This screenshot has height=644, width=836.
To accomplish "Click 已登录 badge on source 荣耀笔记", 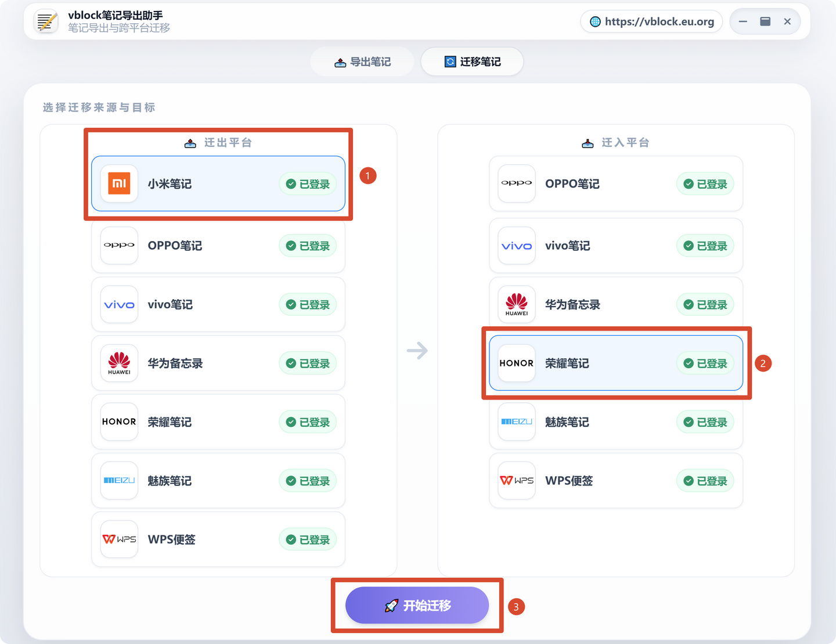I will (308, 422).
